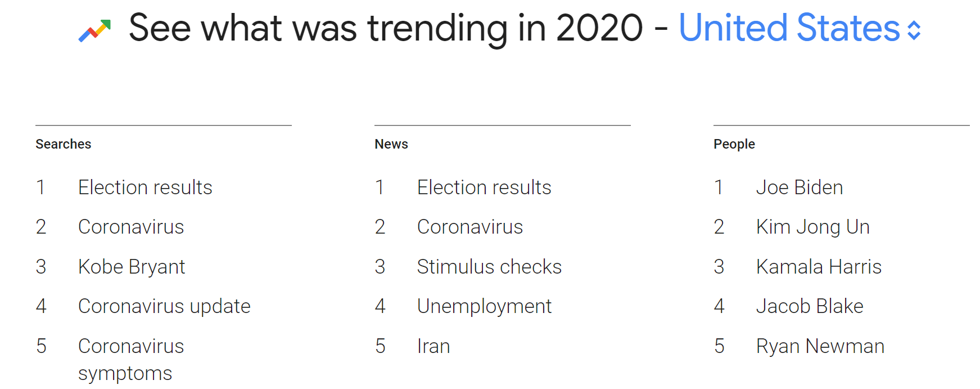Select Kamala Harris under People
The image size is (980, 389).
[x=819, y=266]
